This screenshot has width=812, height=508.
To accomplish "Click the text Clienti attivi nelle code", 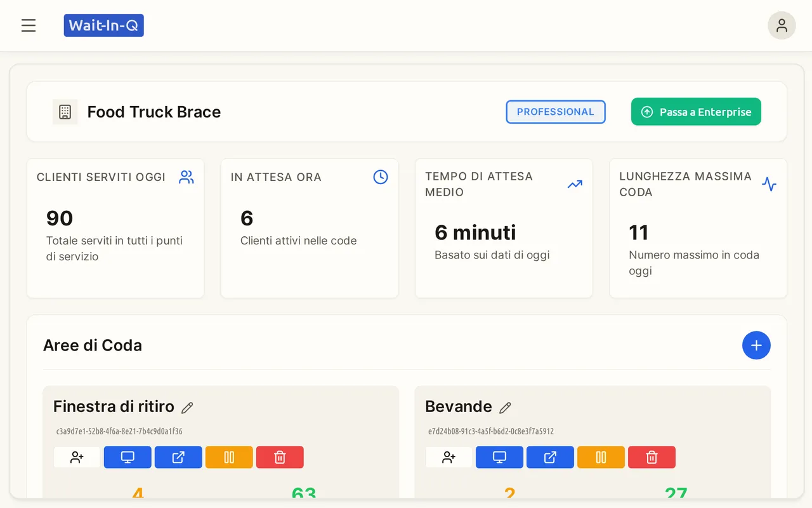I will (298, 241).
